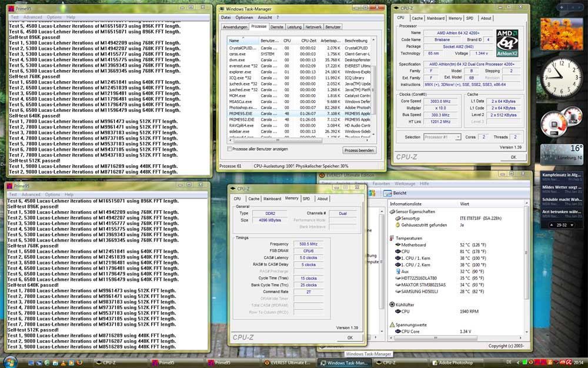Select the Sensor Eigenschaften group icon in EVEREST
588x368 pixels.
coord(393,212)
